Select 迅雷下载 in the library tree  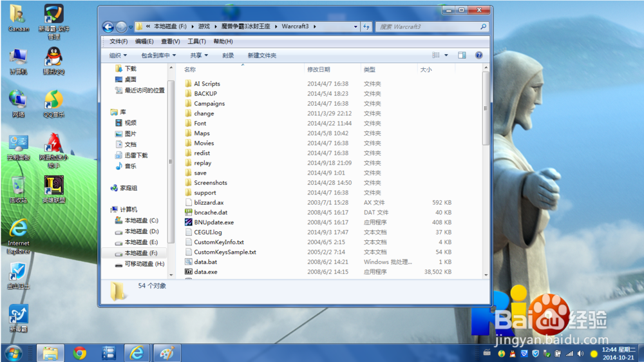[131, 155]
